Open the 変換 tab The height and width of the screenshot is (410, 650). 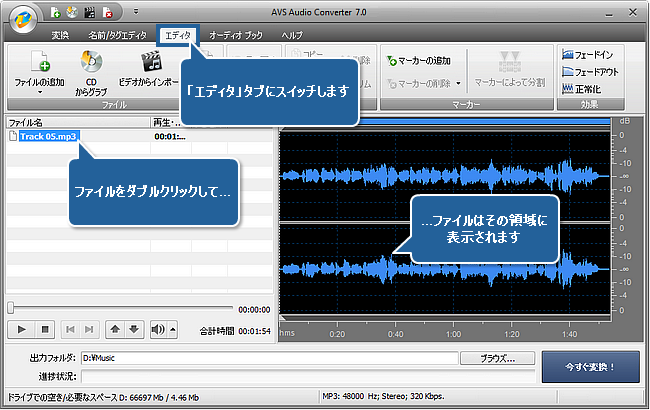click(60, 35)
